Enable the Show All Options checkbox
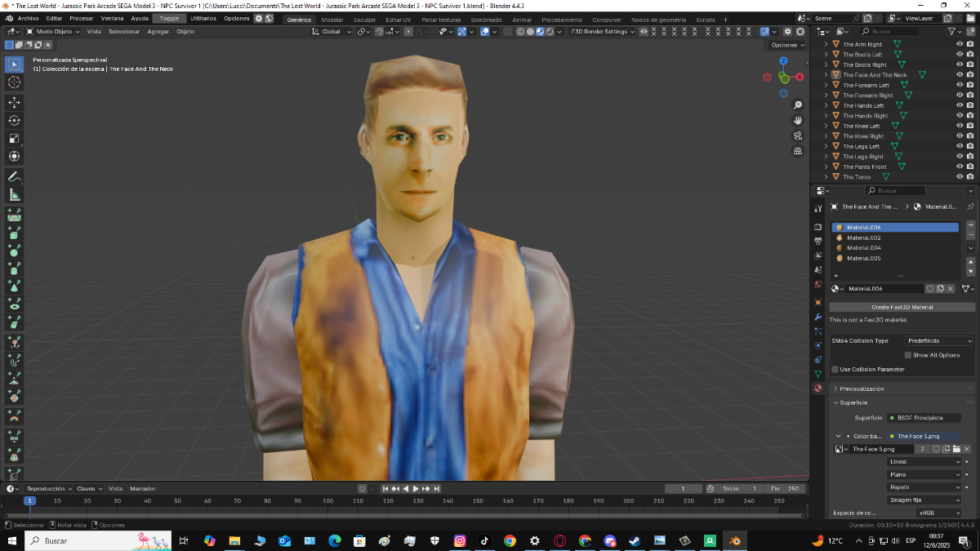This screenshot has height=551, width=980. point(907,355)
